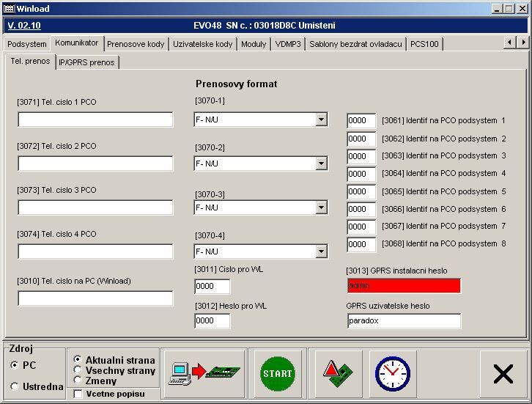Screen dimensions: 532x404
Task: Select PC as the source
Action: point(15,364)
